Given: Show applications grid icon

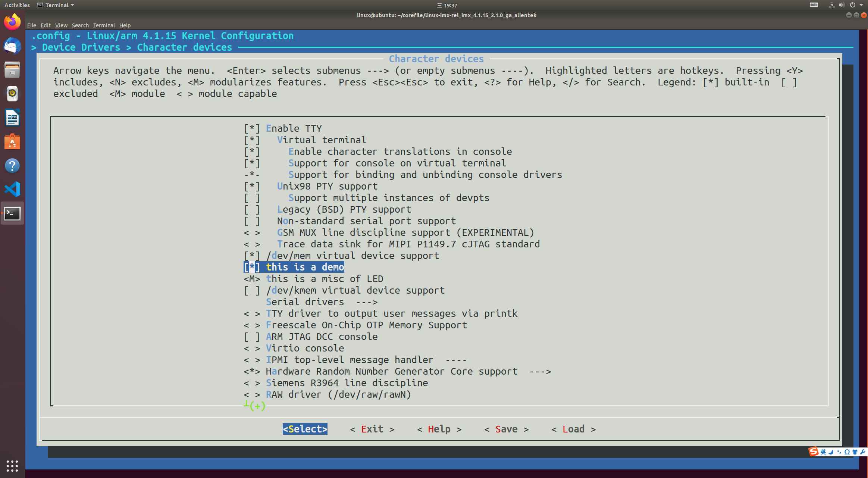Looking at the screenshot, I should click(x=12, y=465).
